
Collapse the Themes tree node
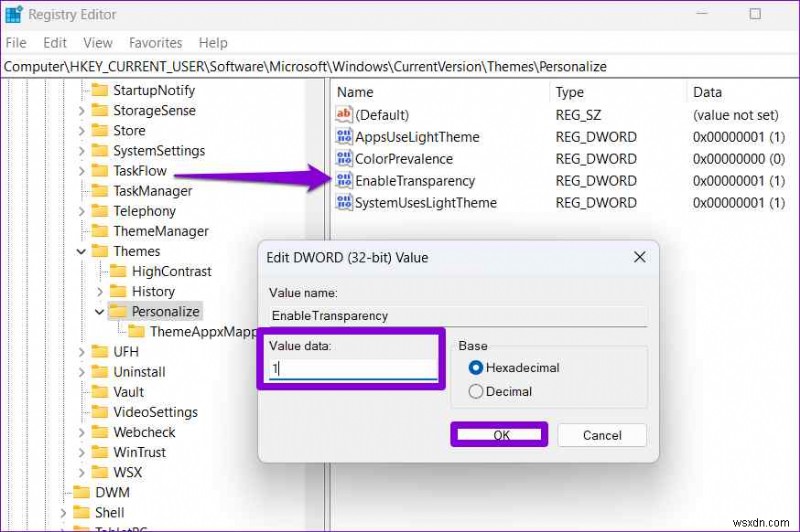click(x=82, y=251)
